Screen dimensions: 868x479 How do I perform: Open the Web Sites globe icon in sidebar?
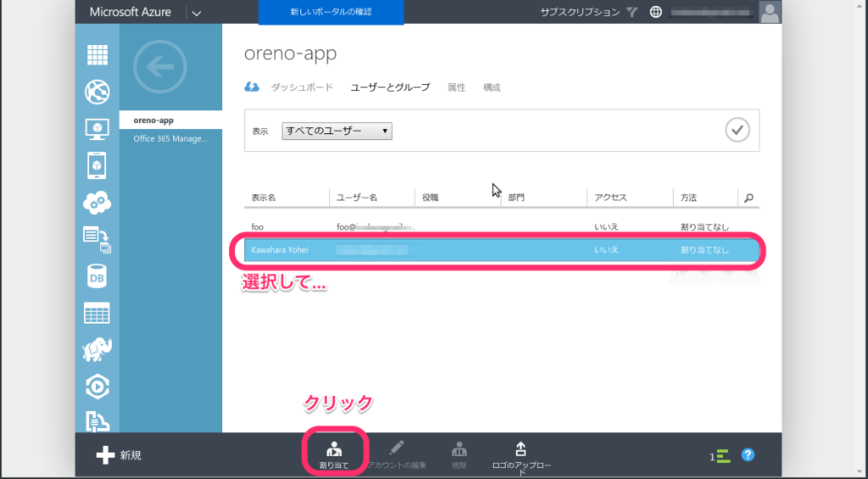(x=97, y=92)
